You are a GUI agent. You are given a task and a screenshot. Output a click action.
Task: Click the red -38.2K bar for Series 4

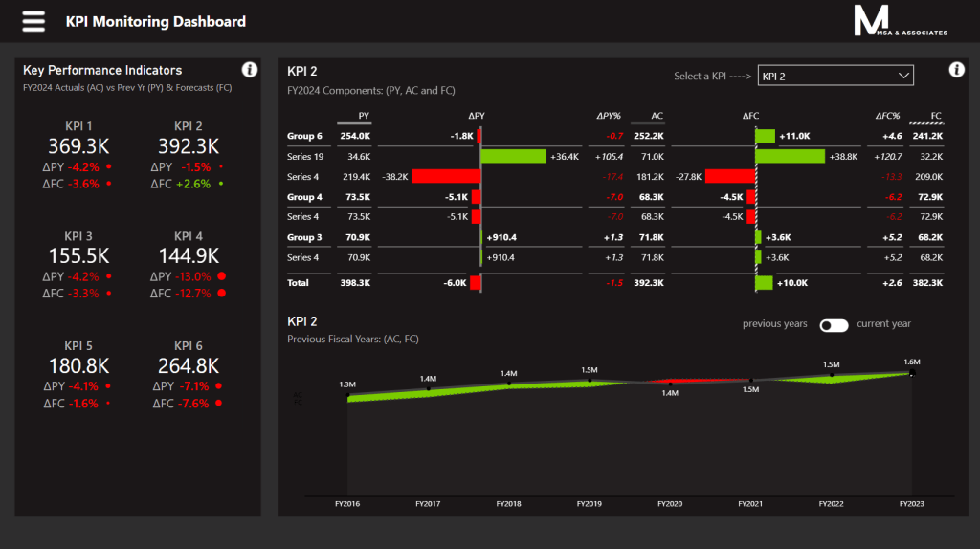pos(445,176)
